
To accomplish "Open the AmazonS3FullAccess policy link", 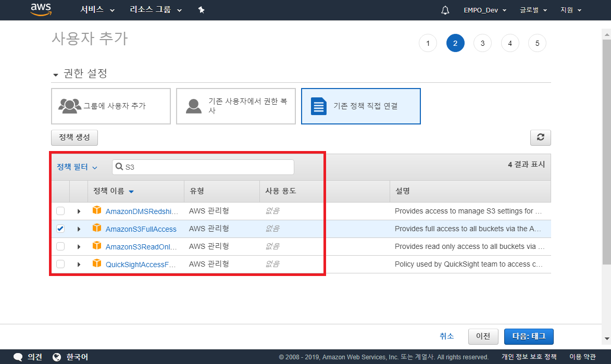I will click(x=141, y=229).
